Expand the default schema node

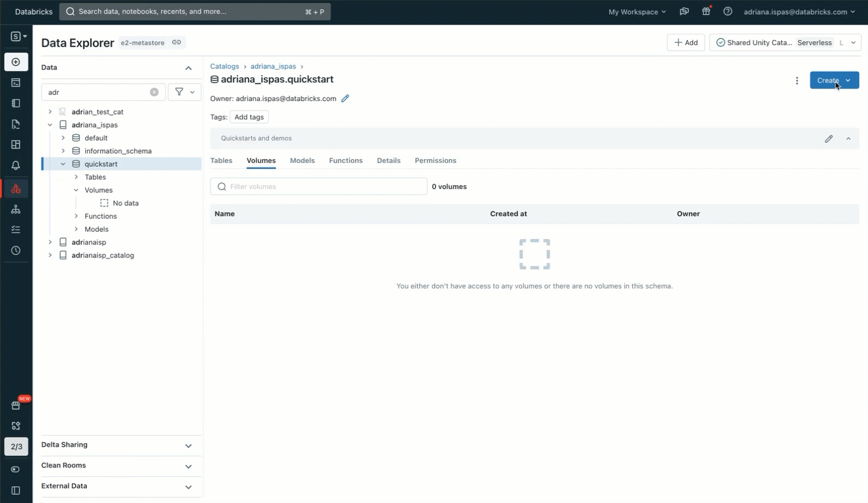(63, 138)
